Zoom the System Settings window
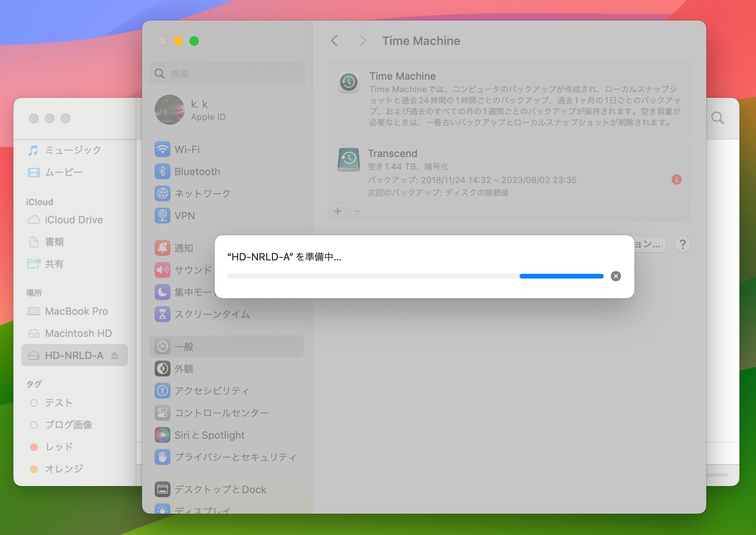 [194, 41]
